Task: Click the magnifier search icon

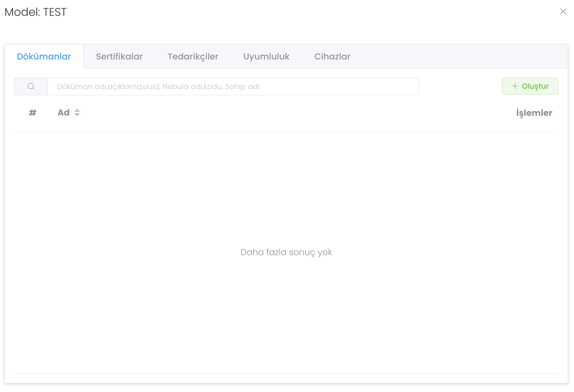Action: click(x=31, y=86)
